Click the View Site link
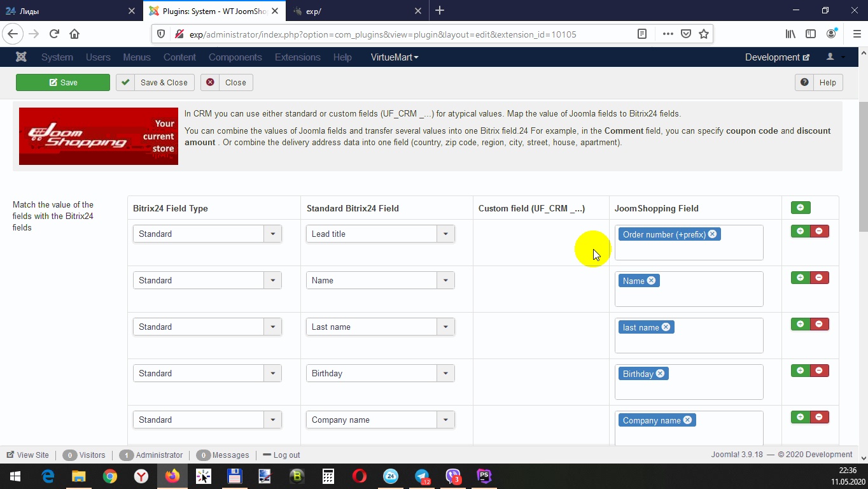The height and width of the screenshot is (489, 868). [x=28, y=455]
